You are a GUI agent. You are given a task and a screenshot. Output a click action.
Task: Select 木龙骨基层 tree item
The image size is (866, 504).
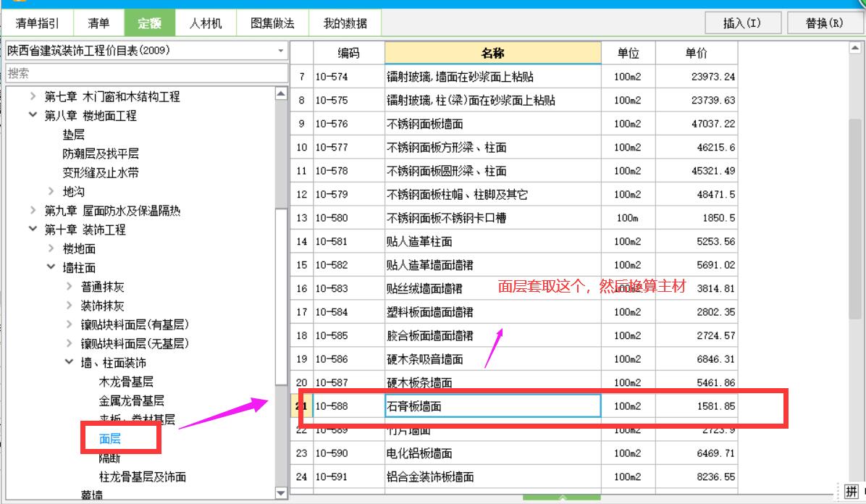(x=126, y=382)
